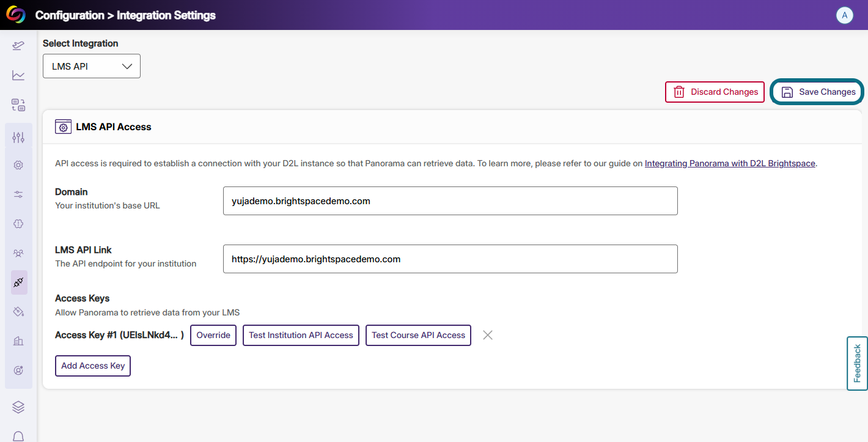Click the Access Key #1 (UEIsLNkd4... ) label
868x442 pixels.
(119, 335)
